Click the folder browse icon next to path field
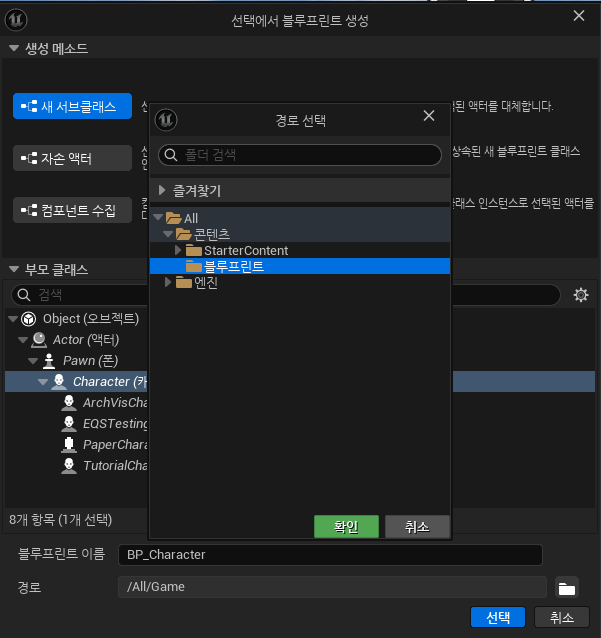 click(566, 588)
